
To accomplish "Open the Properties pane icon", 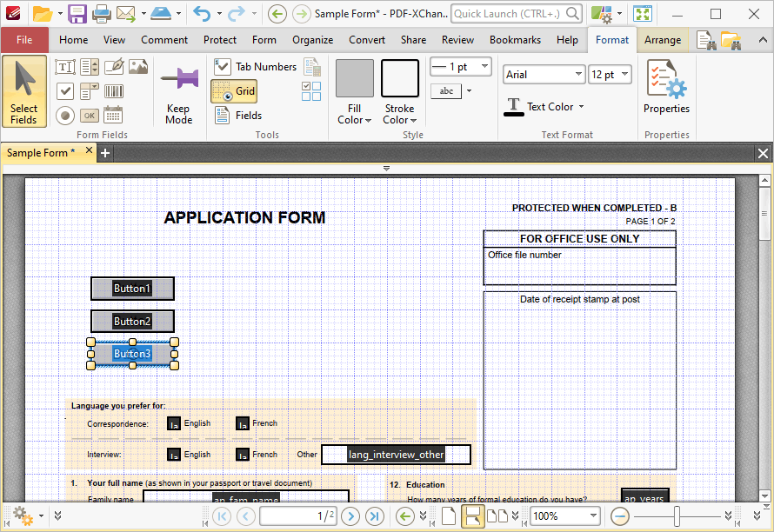I will (x=666, y=87).
